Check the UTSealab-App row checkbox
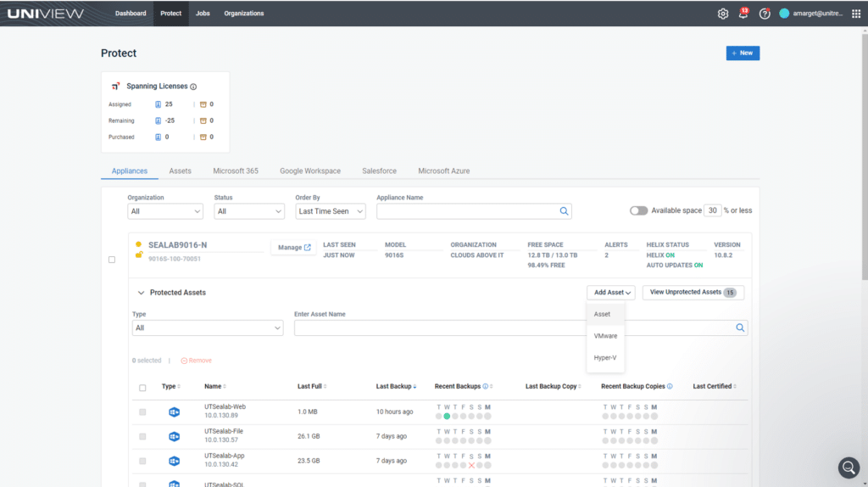Image resolution: width=868 pixels, height=487 pixels. click(x=142, y=461)
